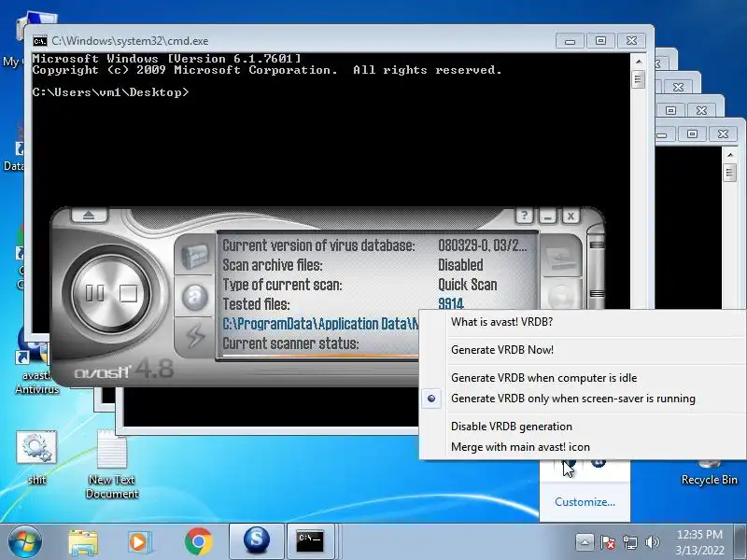Open Windows Media Player from taskbar
The height and width of the screenshot is (560, 747).
tap(140, 542)
